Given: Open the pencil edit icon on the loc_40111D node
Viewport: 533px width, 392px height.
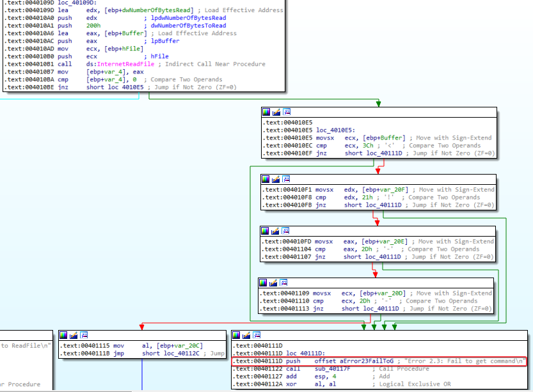Looking at the screenshot, I should pyautogui.click(x=246, y=334).
